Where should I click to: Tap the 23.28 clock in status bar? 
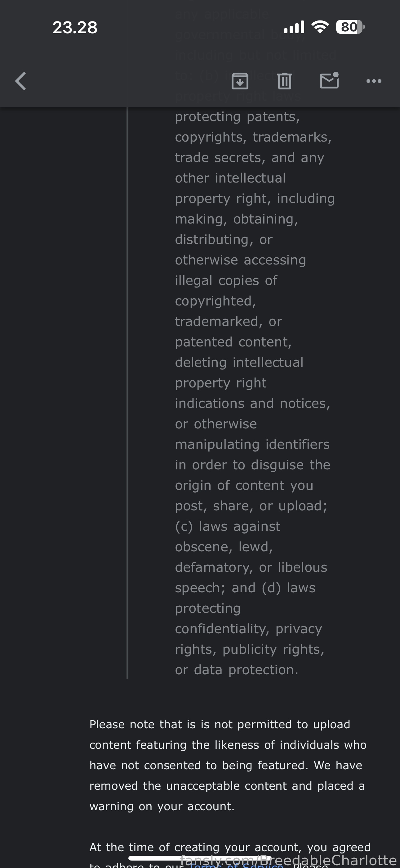coord(75,27)
